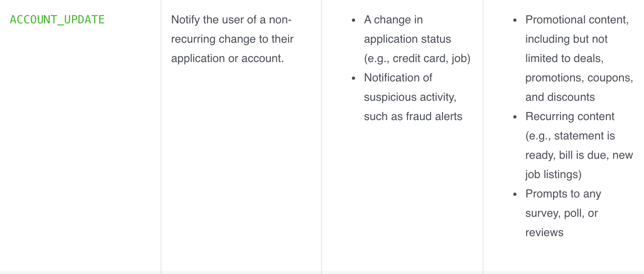Click the '(e.g., credit card, job)' text
Image resolution: width=644 pixels, height=274 pixels.
coord(417,58)
